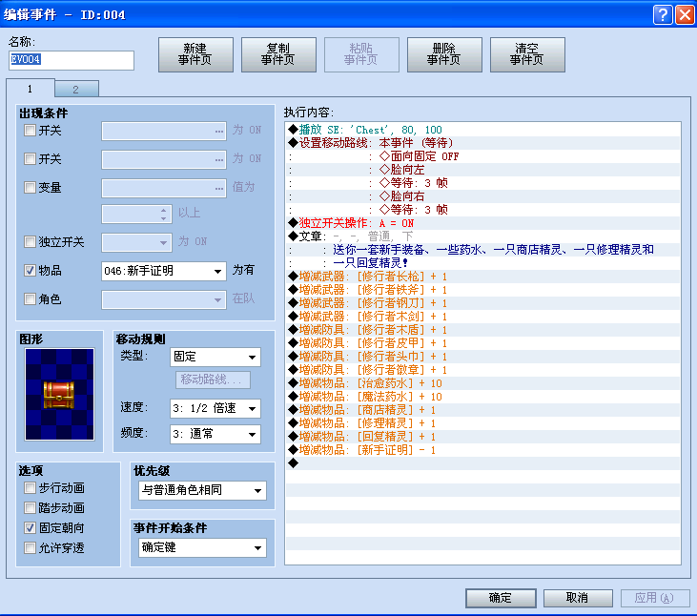The width and height of the screenshot is (697, 616).
Task: Click the chest graphic thumbnail
Action: pos(59,394)
